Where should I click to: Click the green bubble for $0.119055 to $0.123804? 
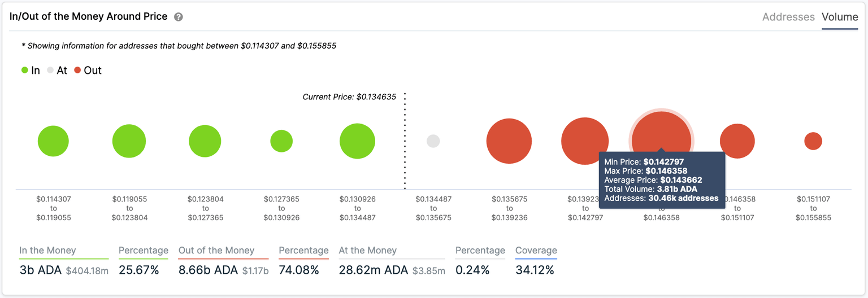click(x=129, y=141)
